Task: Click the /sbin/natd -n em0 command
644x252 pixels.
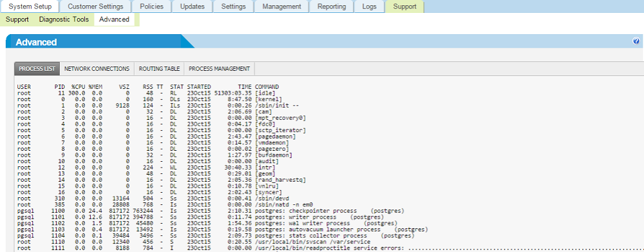Action: (284, 204)
